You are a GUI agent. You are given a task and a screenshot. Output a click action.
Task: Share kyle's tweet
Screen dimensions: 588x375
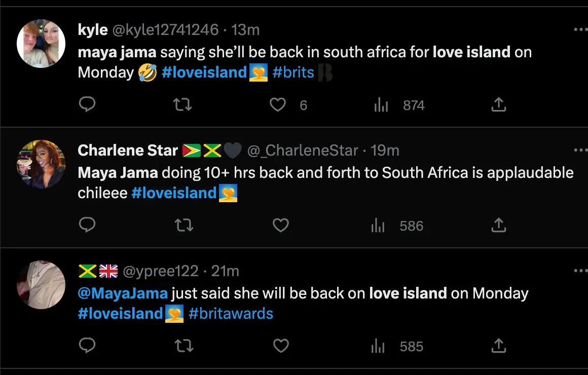click(498, 104)
